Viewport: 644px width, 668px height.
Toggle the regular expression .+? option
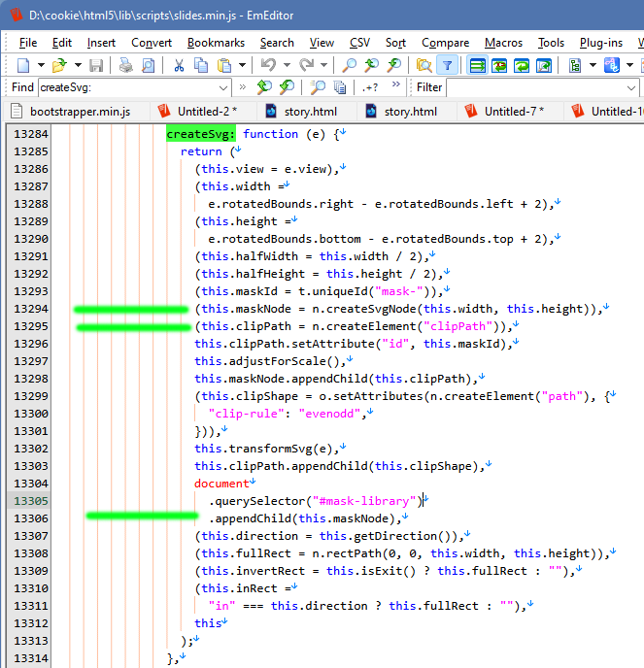click(x=370, y=87)
